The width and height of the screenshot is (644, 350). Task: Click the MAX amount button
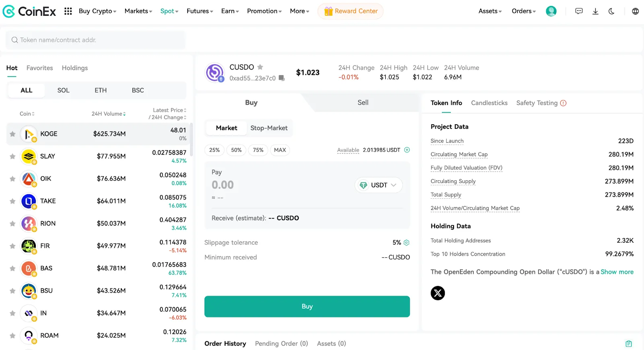pyautogui.click(x=280, y=150)
